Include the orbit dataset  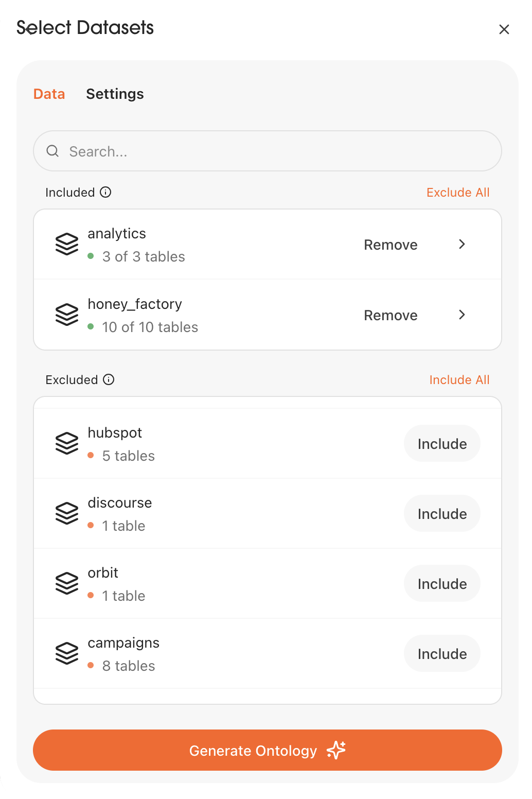coord(442,583)
